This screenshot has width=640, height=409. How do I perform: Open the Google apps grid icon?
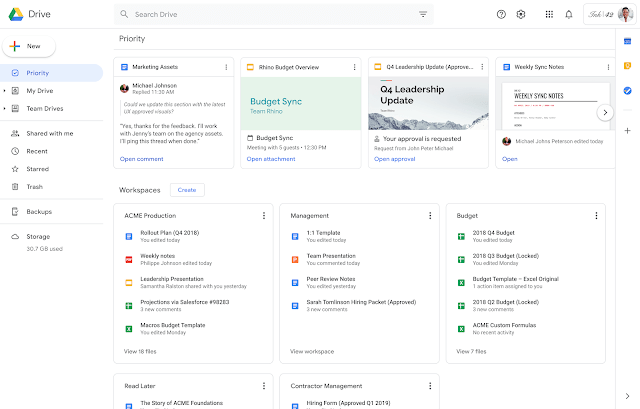point(548,15)
